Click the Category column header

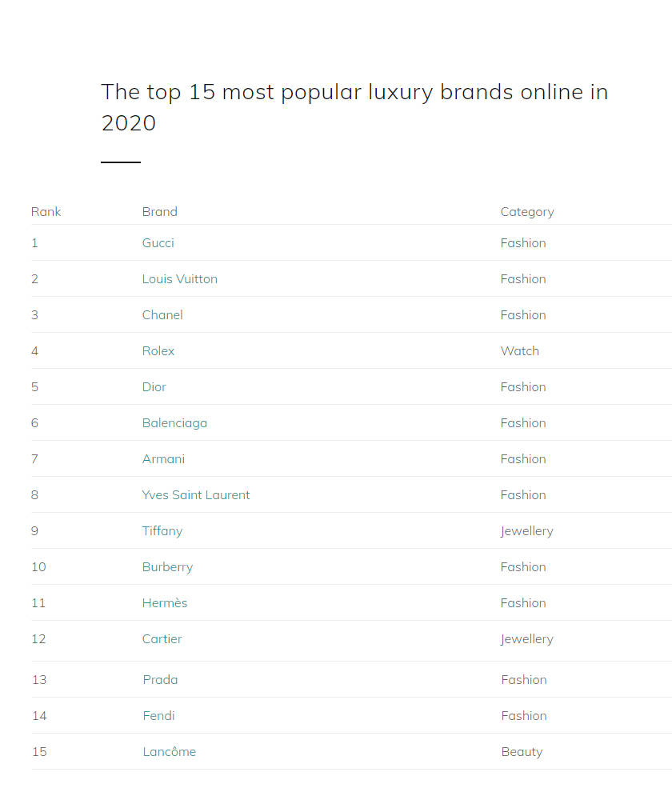point(527,212)
